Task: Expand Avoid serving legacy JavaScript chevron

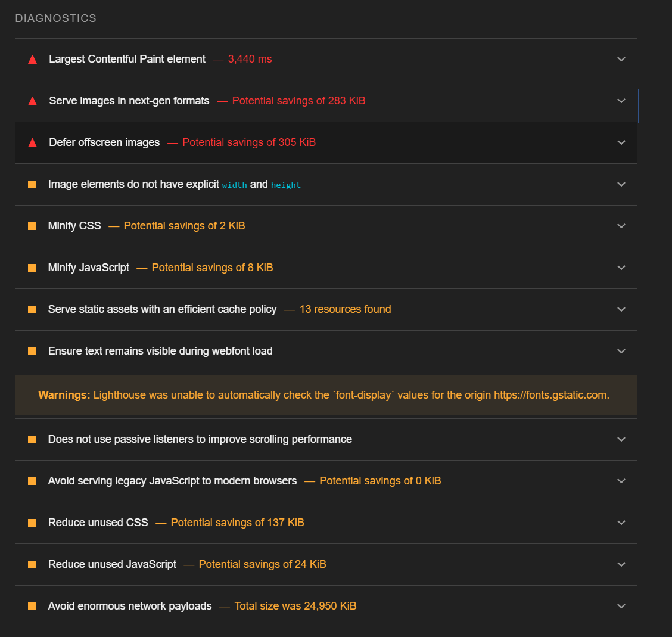Action: pos(621,481)
